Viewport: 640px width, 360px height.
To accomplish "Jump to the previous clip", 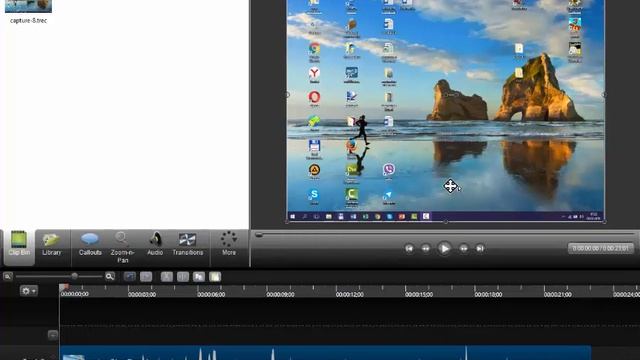I will point(409,248).
